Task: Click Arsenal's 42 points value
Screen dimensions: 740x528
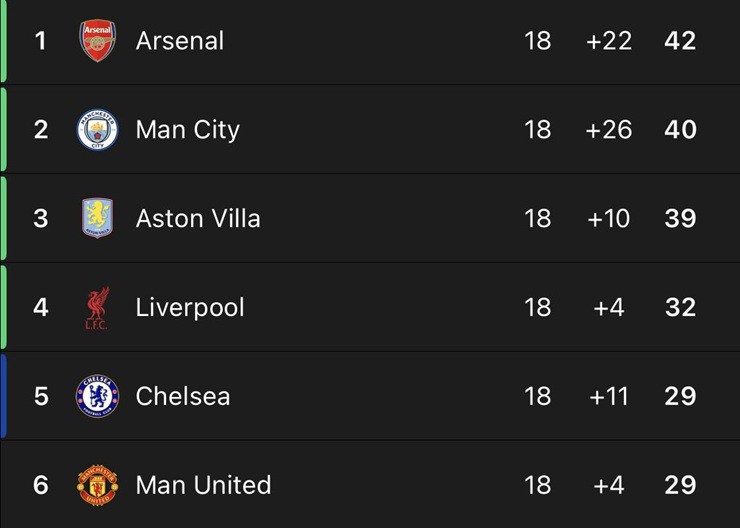Action: tap(680, 41)
